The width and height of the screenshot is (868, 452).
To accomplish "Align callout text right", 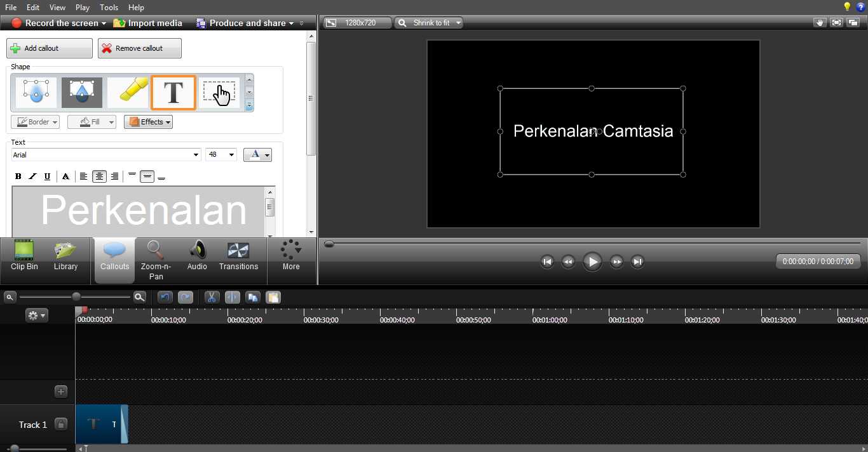I will [114, 176].
